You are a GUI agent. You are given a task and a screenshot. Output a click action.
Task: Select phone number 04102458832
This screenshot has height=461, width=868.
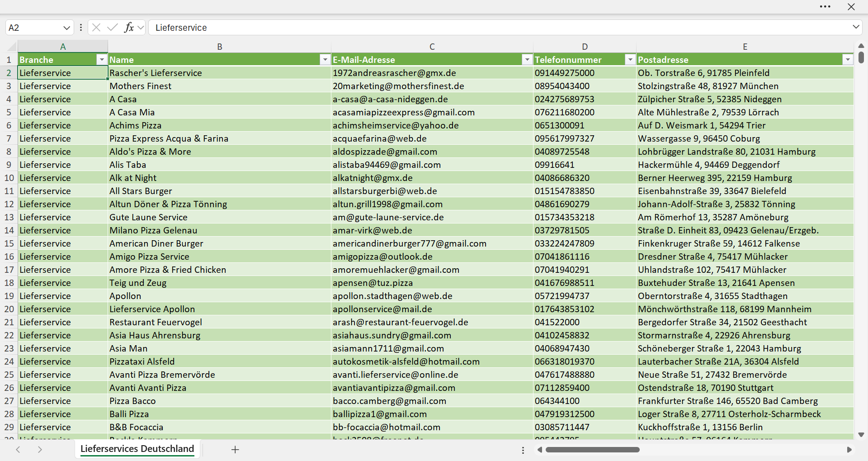click(585, 335)
